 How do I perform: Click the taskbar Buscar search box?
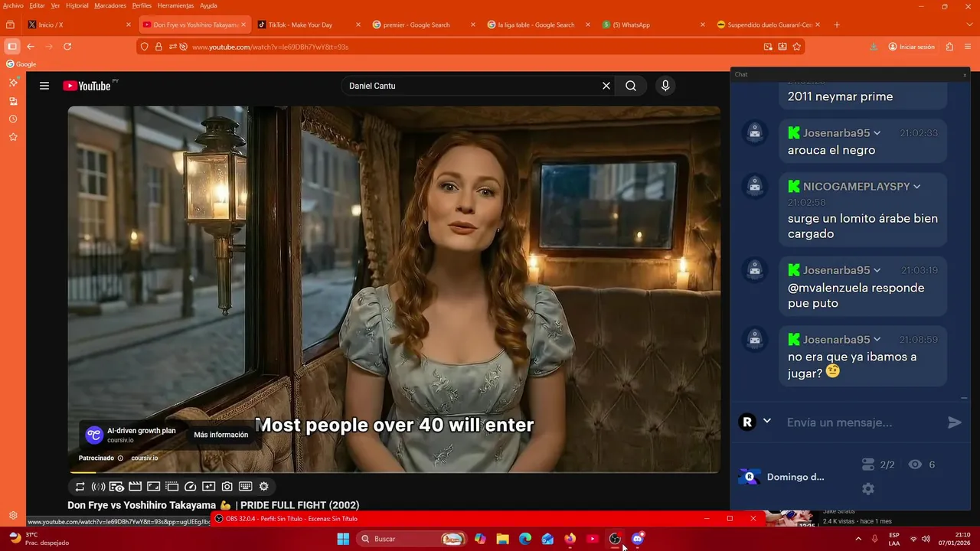[413, 539]
